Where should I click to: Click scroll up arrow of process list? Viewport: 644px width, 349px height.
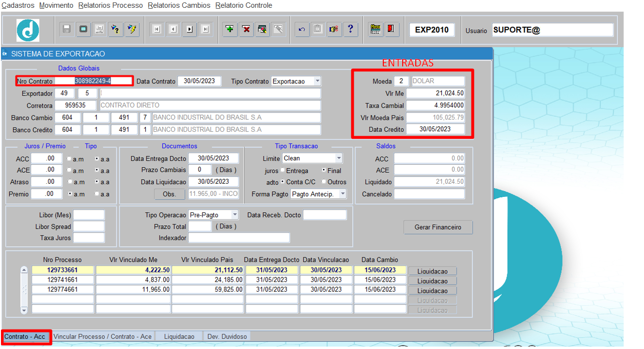tap(24, 270)
